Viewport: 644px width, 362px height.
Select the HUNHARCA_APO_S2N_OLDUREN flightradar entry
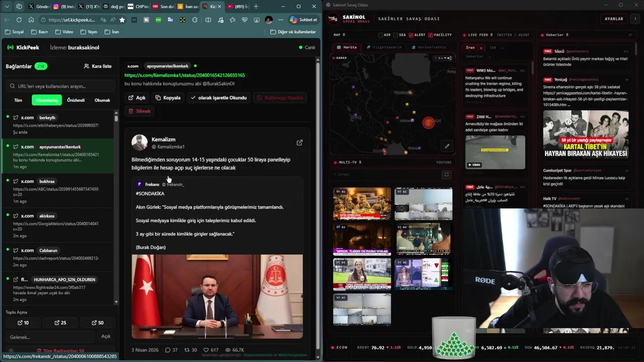pos(58,289)
